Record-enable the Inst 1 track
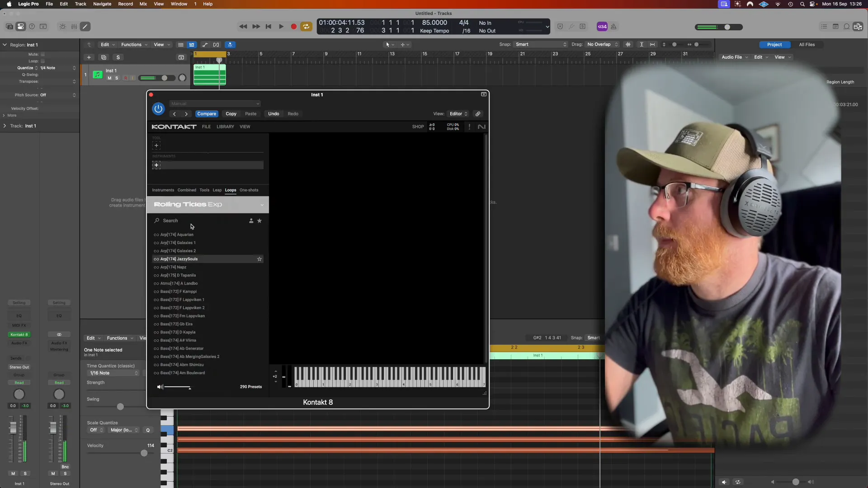The image size is (868, 488). [125, 78]
